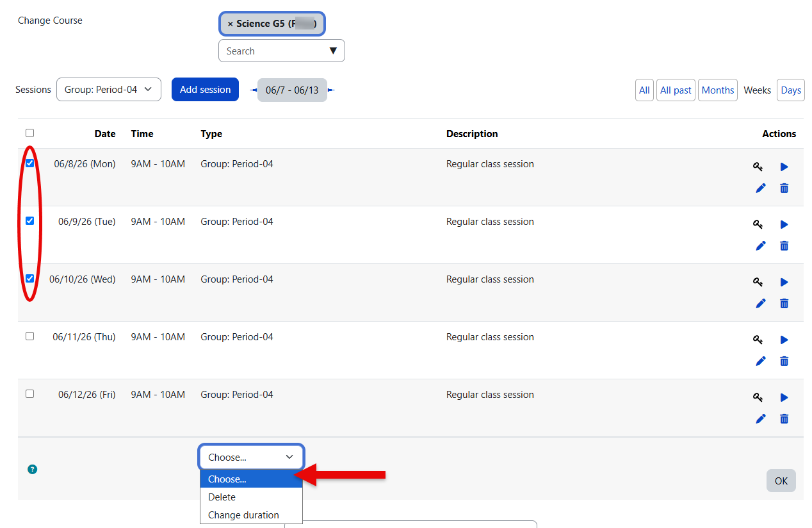
Task: Click Regular class session description for 06/11/26
Action: pos(490,337)
